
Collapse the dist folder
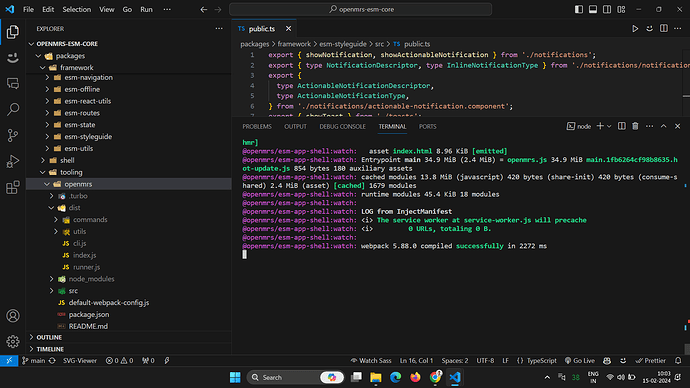[74, 208]
